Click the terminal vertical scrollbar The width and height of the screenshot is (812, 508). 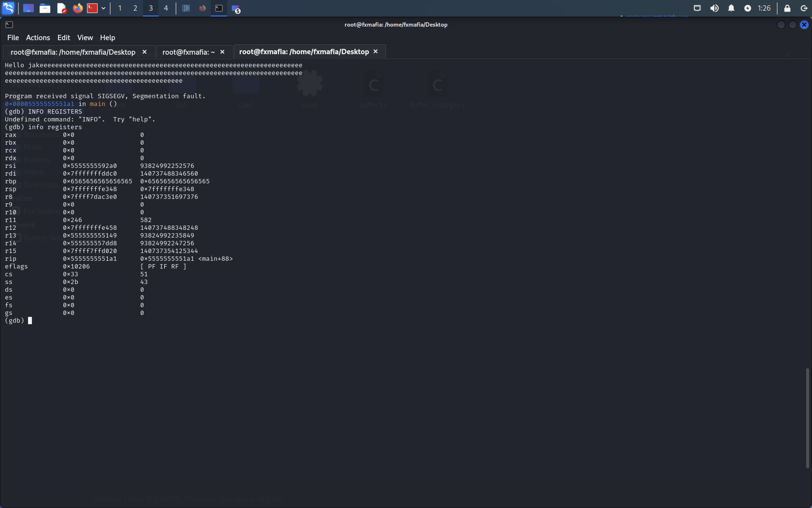pyautogui.click(x=807, y=418)
